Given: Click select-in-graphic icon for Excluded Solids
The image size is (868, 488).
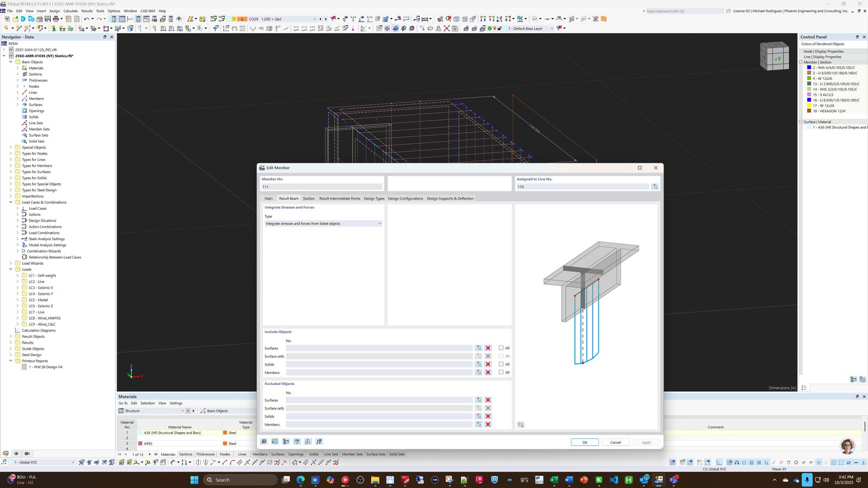Looking at the screenshot, I should pyautogui.click(x=478, y=416).
